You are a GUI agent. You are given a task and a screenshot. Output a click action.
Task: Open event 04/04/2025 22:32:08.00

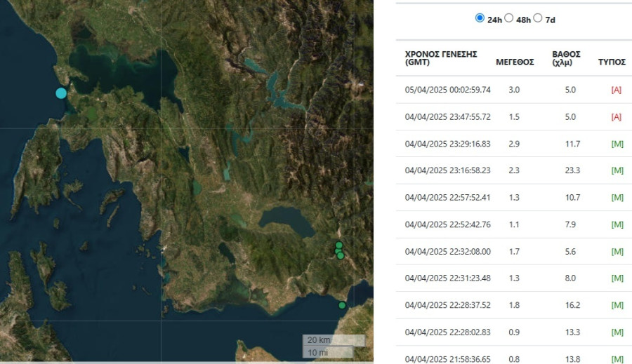[448, 251]
